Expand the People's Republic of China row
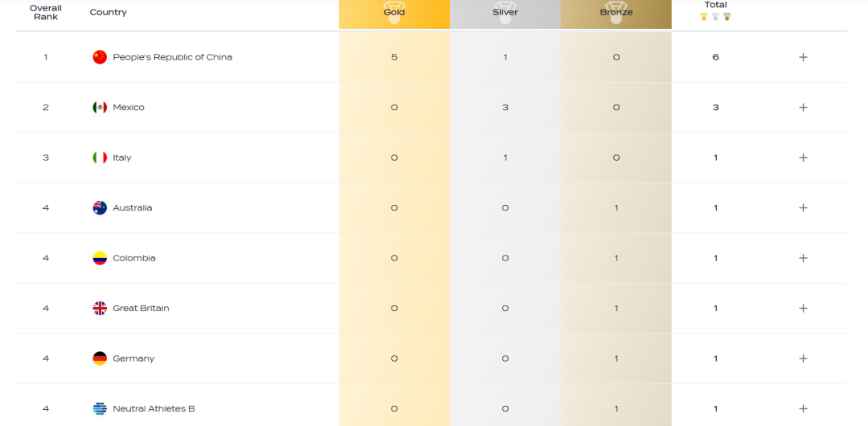868x426 pixels. (803, 57)
